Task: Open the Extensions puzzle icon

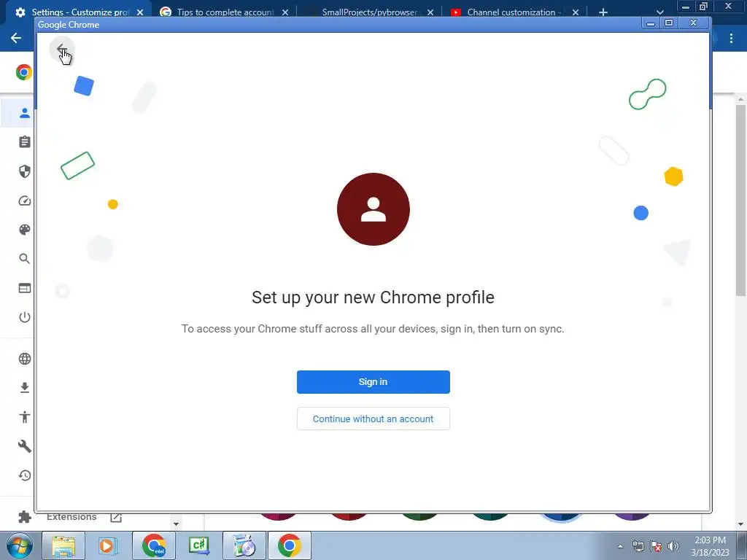Action: point(24,517)
